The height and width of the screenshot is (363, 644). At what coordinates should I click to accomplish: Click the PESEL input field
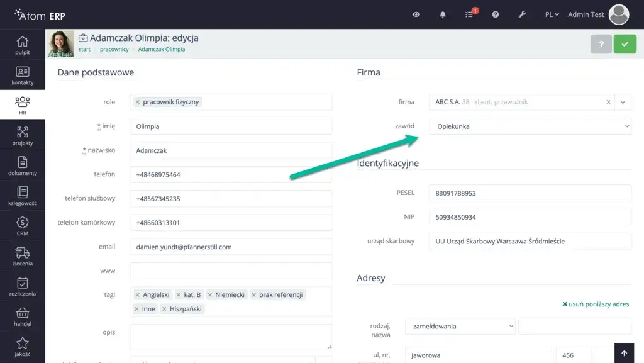tap(530, 193)
